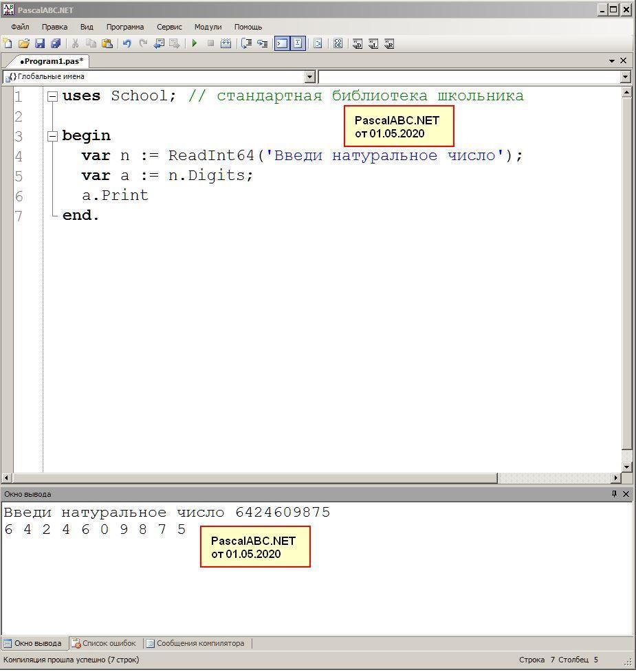Select the R build mode icon
The height and width of the screenshot is (672, 636).
pos(389,43)
